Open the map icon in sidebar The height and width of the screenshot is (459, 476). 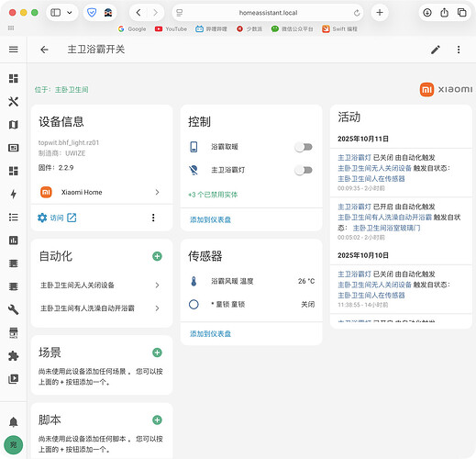(x=13, y=125)
